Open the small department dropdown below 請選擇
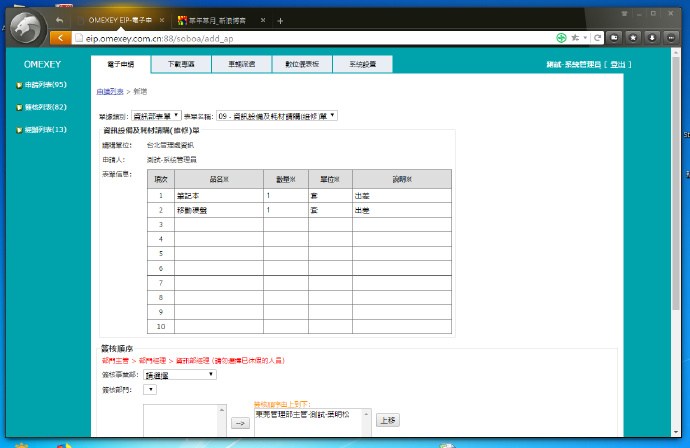The image size is (690, 448). (x=150, y=389)
